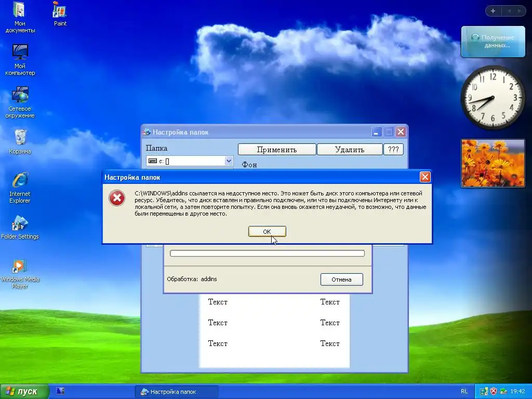
Task: Click the orange flowers slideshow gadget
Action: point(493,163)
